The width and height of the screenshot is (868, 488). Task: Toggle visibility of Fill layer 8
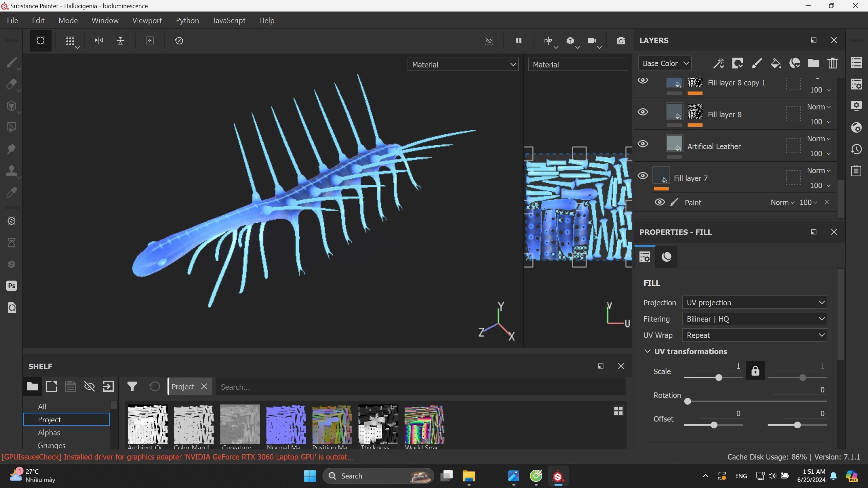click(x=643, y=112)
